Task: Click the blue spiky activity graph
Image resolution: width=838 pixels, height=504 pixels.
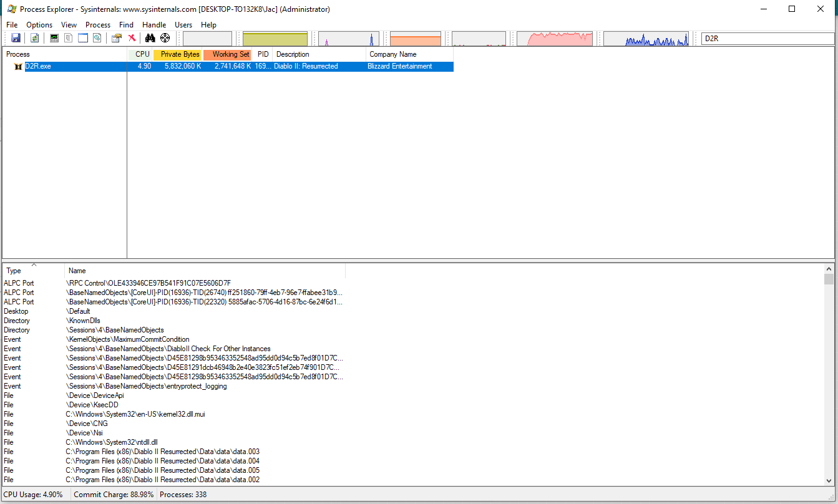Action: (x=646, y=39)
